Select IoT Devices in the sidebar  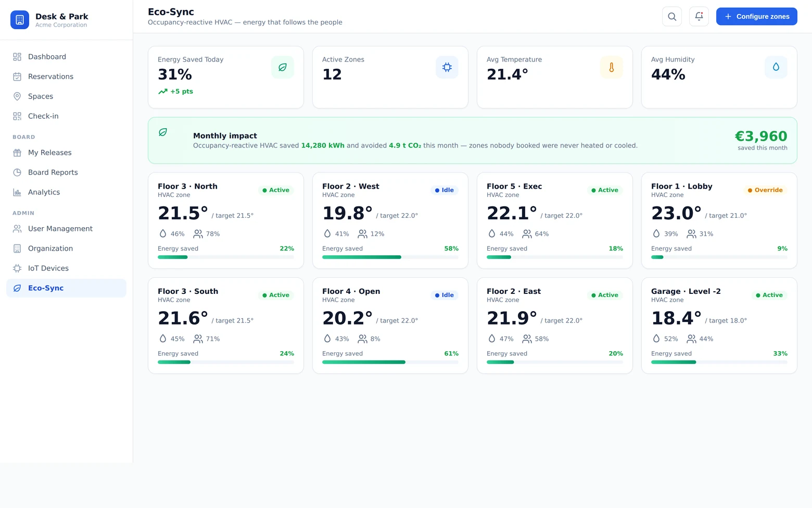pyautogui.click(x=66, y=268)
